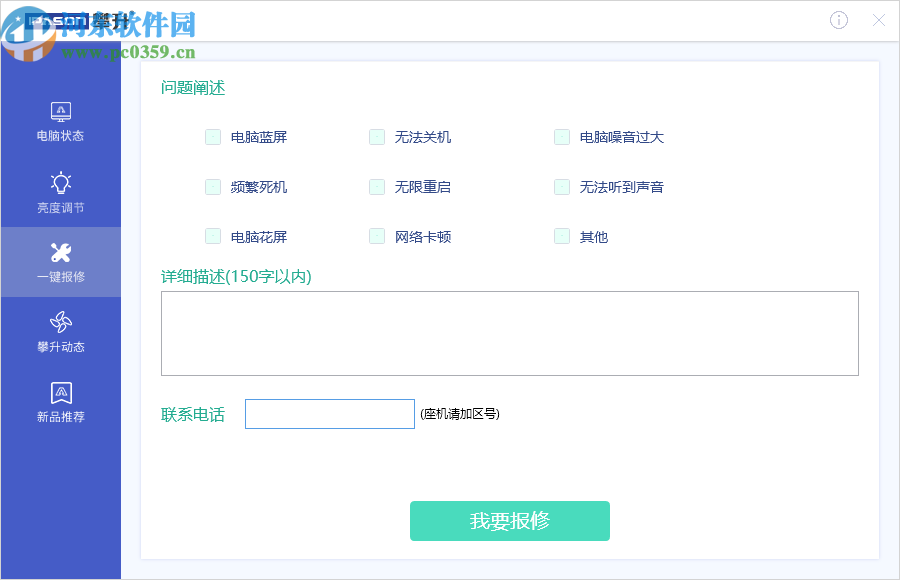Select the fan icon for 攀升动态

click(x=61, y=324)
